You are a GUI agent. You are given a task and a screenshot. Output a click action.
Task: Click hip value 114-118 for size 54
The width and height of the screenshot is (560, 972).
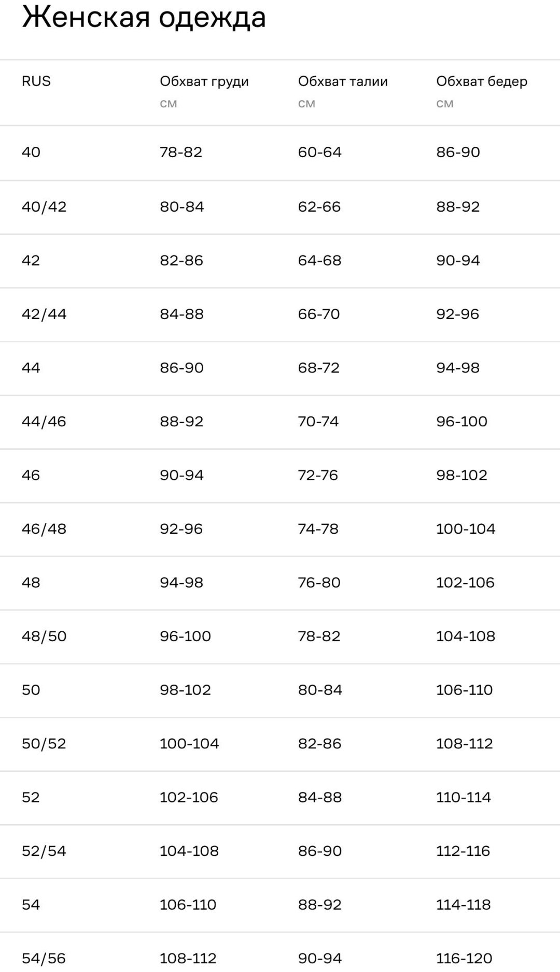tap(464, 905)
